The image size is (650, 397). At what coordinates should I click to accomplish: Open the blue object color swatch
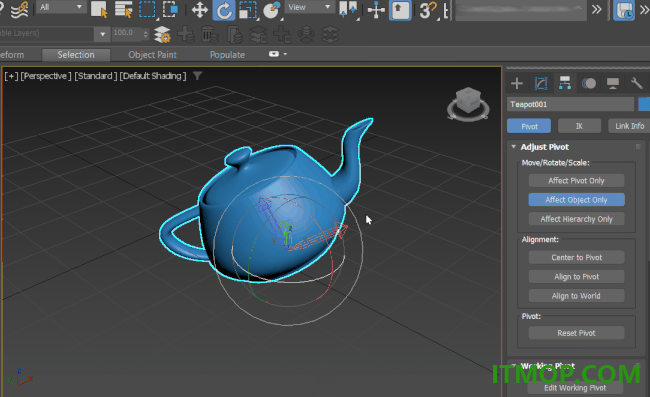pos(644,104)
